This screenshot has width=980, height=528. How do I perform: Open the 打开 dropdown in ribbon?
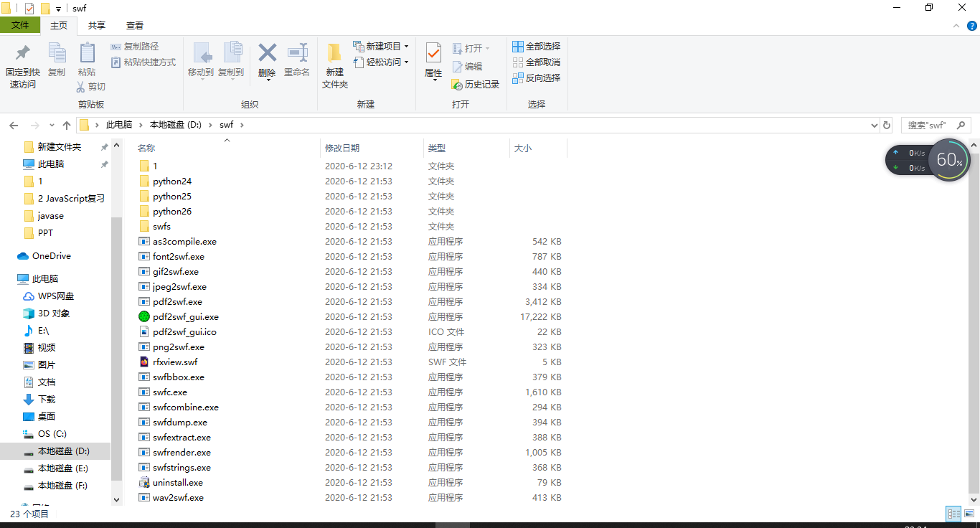click(x=471, y=49)
